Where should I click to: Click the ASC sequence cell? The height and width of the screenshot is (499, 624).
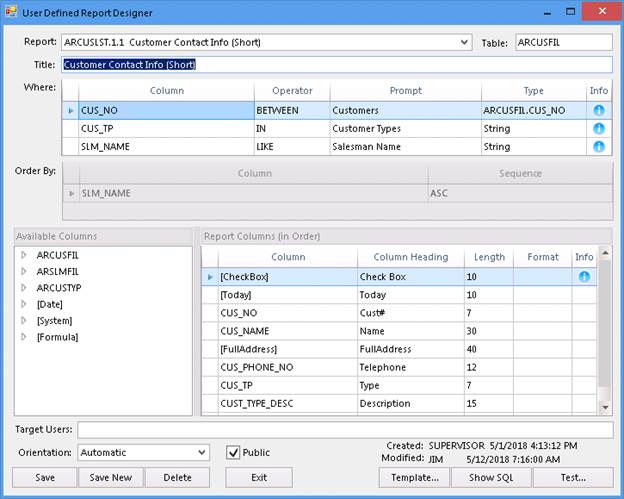[520, 193]
